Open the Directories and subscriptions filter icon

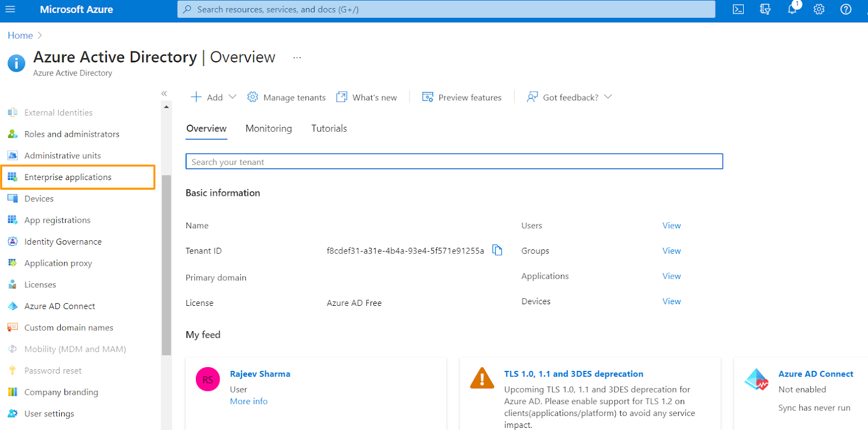765,9
